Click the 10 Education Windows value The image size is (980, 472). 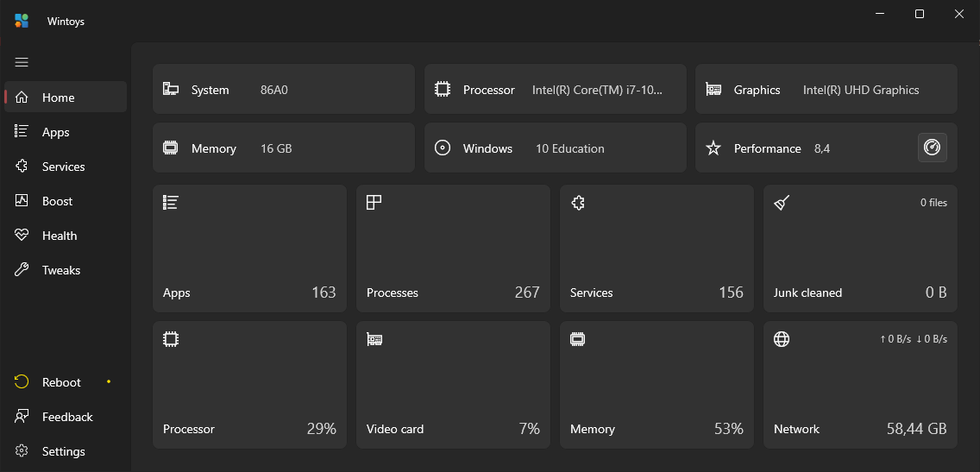coord(570,148)
